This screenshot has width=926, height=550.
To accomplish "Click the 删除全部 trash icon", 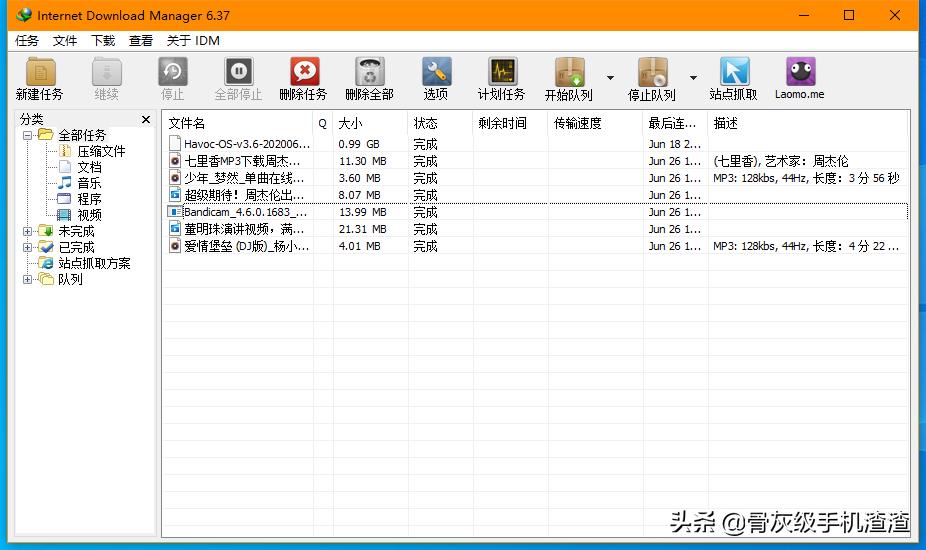I will pos(370,72).
